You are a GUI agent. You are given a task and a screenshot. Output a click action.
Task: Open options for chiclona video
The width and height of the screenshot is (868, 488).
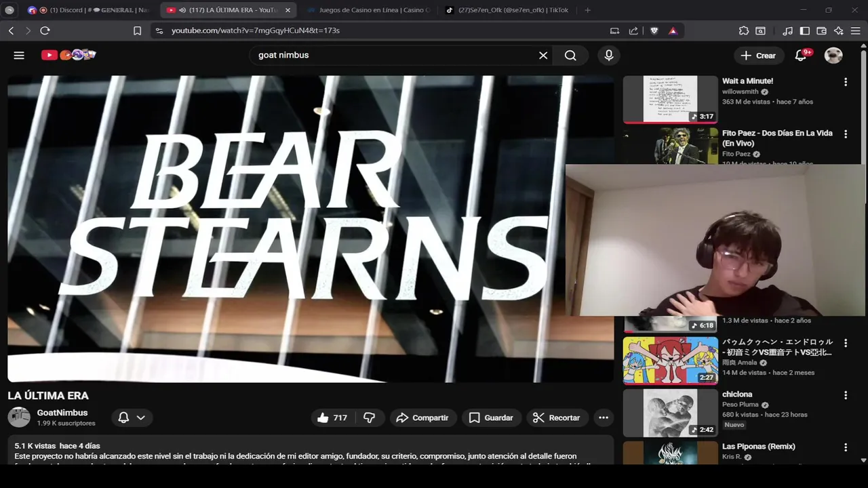(846, 395)
